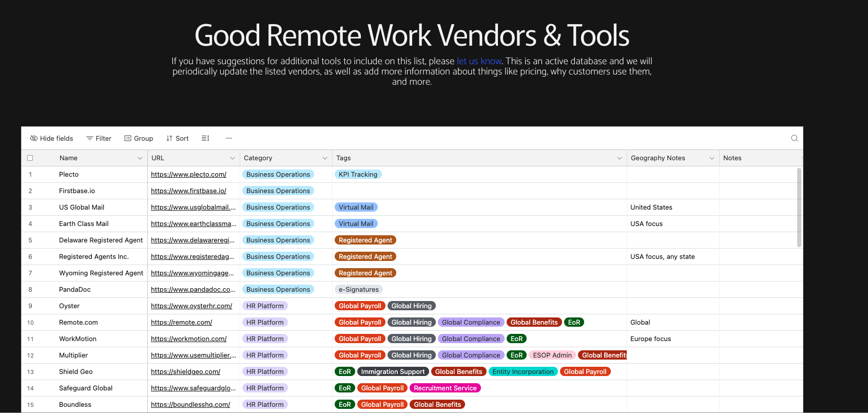Open the registeredag... URL link
This screenshot has width=868, height=413.
(192, 257)
